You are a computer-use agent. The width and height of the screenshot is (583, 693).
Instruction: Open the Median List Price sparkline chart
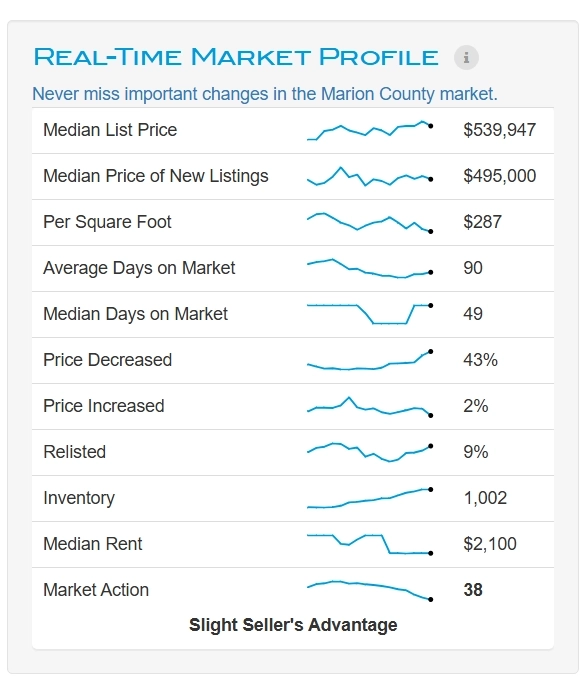pos(370,130)
